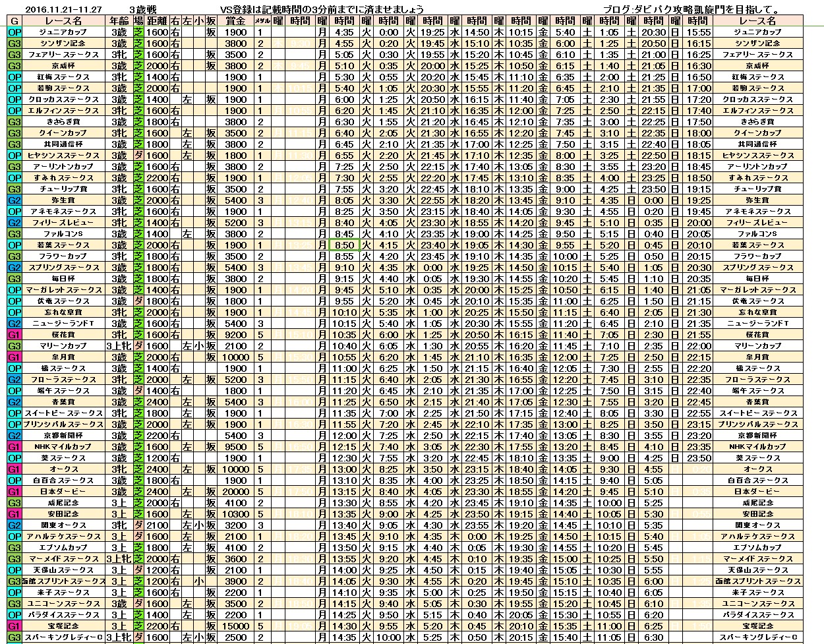Select the G3 grade cell of ユニコーンステークス

(x=15, y=604)
